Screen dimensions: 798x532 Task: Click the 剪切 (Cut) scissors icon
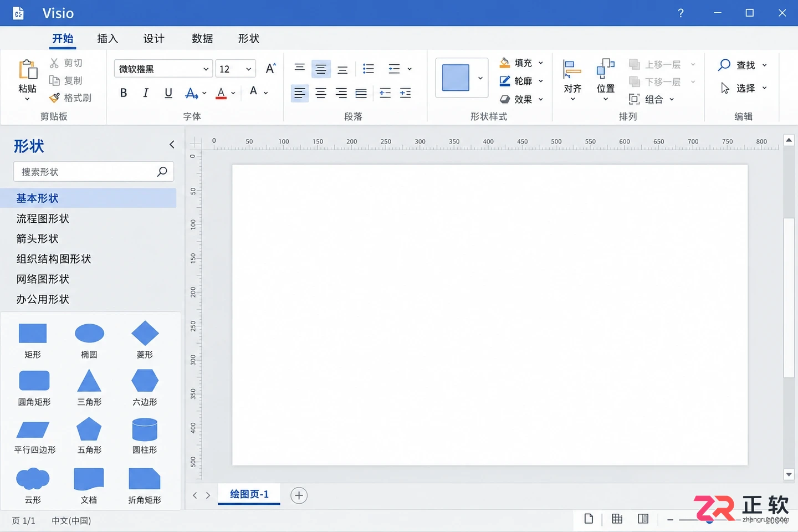54,63
